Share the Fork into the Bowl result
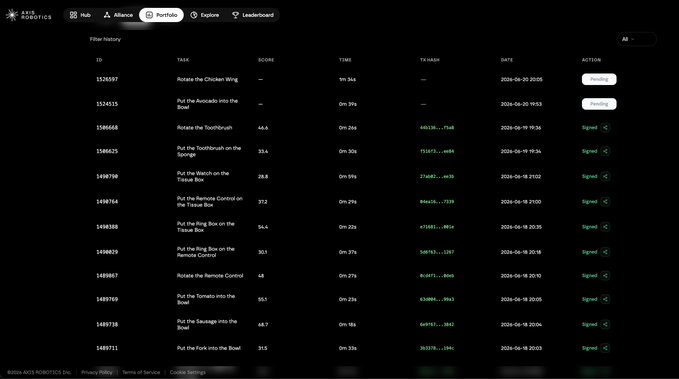 click(x=605, y=348)
